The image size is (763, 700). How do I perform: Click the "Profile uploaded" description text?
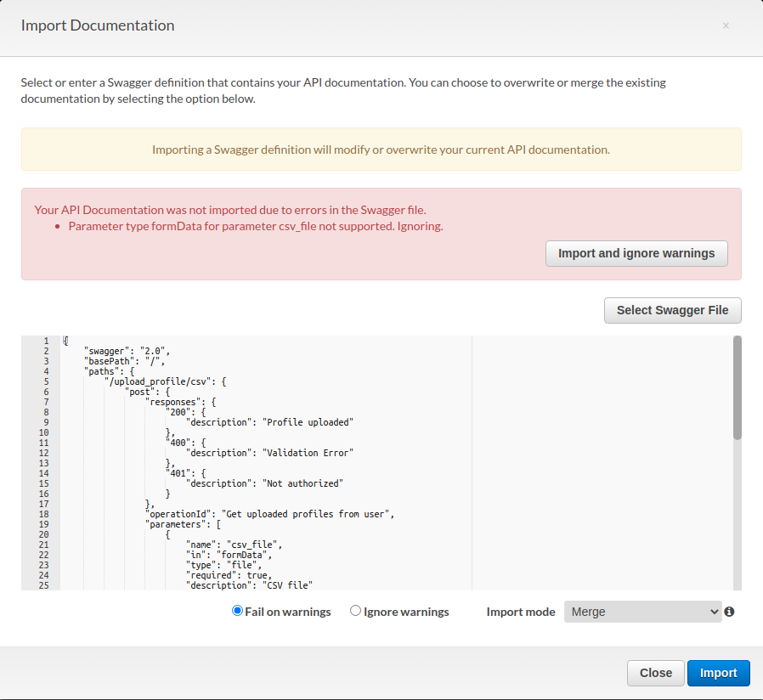coord(308,422)
